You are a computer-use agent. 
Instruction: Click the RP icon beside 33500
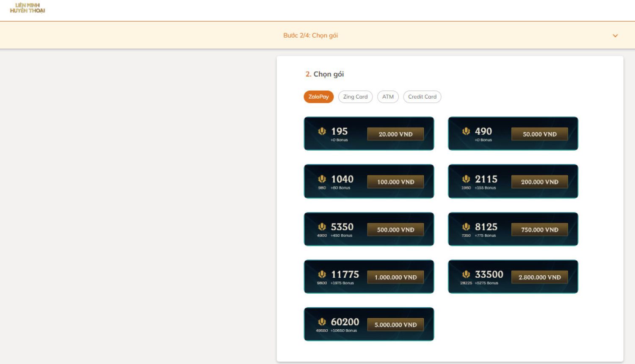pyautogui.click(x=466, y=274)
